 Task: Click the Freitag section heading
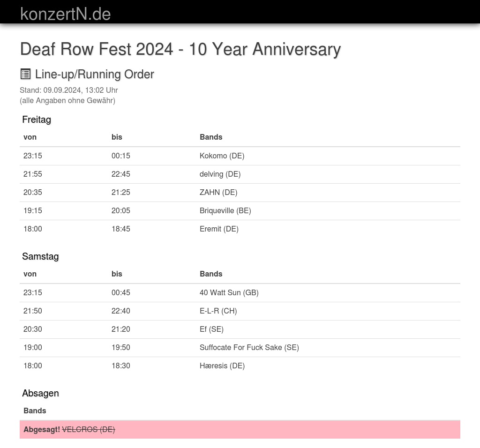37,119
